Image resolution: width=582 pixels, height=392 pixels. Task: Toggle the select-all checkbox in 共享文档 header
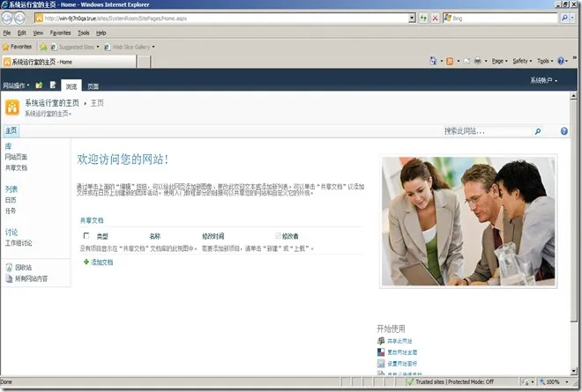86,235
